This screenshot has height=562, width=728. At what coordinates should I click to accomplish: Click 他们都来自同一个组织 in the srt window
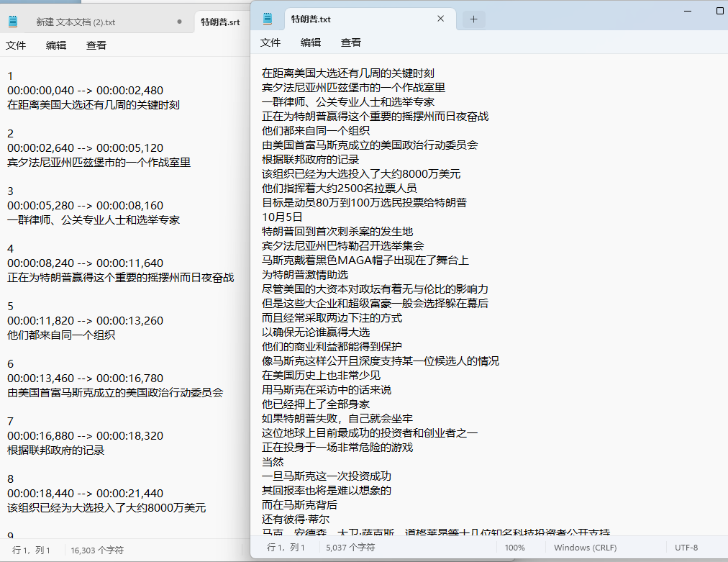(x=61, y=335)
